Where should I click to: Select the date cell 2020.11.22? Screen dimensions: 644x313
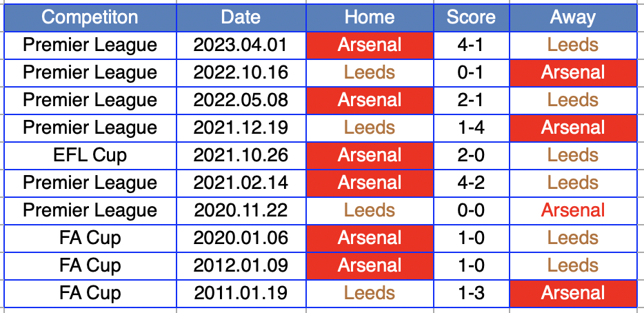tap(241, 211)
